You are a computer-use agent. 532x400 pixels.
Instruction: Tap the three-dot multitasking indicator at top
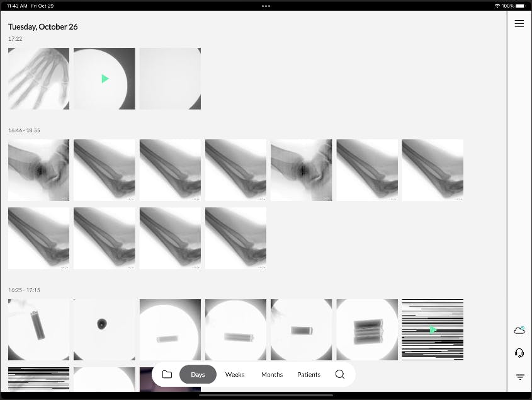click(x=266, y=6)
